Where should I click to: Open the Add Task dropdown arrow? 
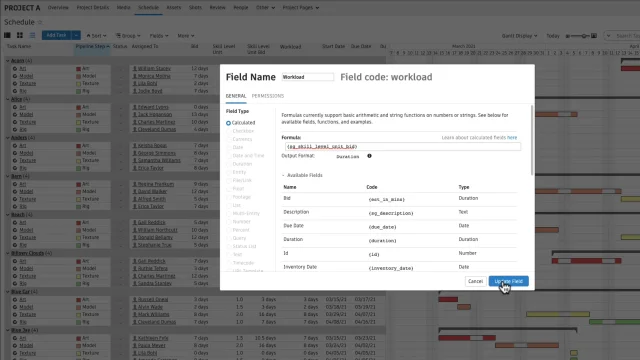coord(76,36)
